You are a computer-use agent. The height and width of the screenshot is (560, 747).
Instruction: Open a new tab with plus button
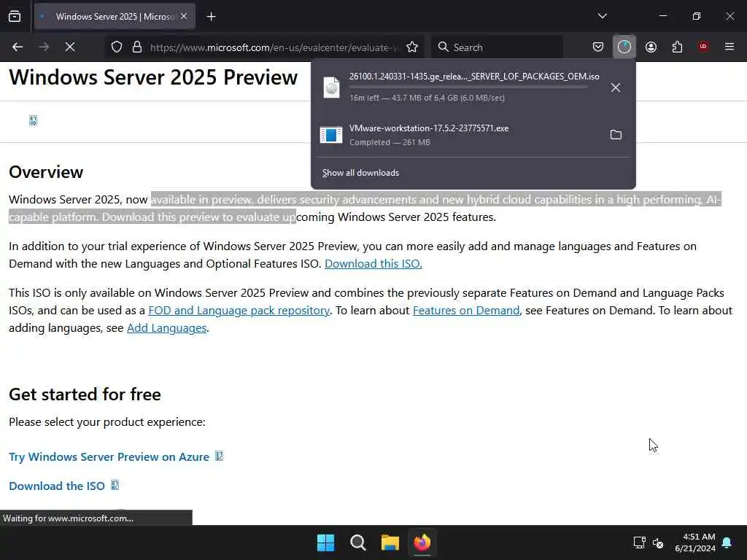pos(211,17)
